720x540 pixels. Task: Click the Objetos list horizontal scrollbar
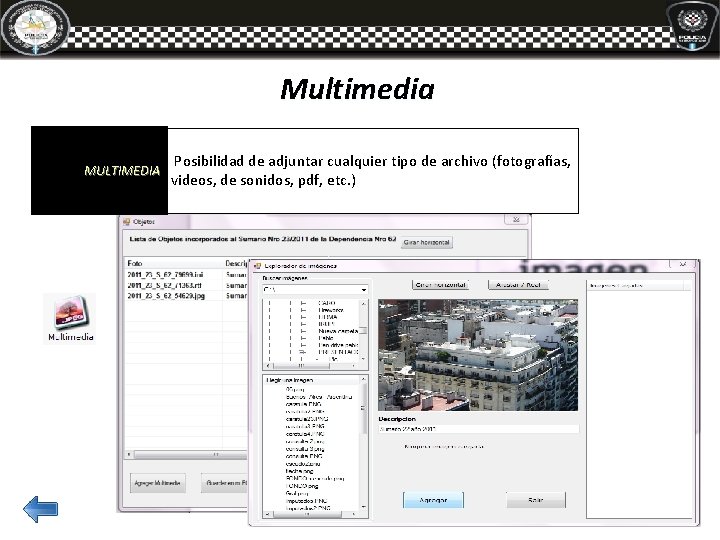pyautogui.click(x=188, y=455)
